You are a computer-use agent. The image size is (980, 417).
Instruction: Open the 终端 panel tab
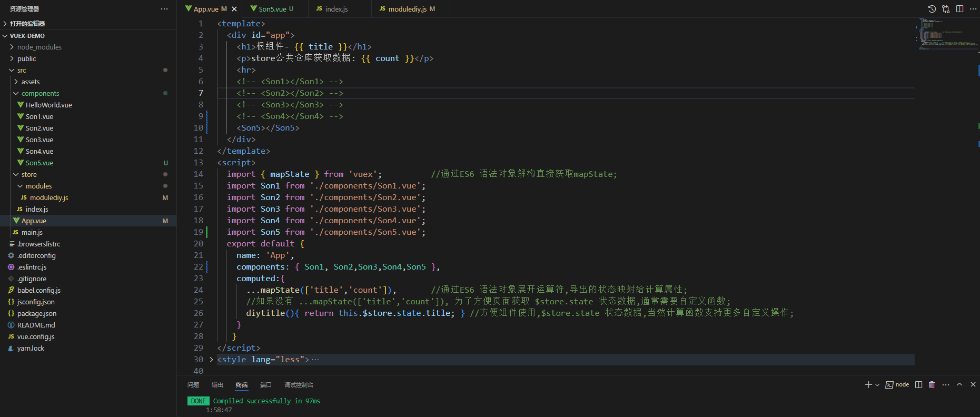tap(242, 385)
